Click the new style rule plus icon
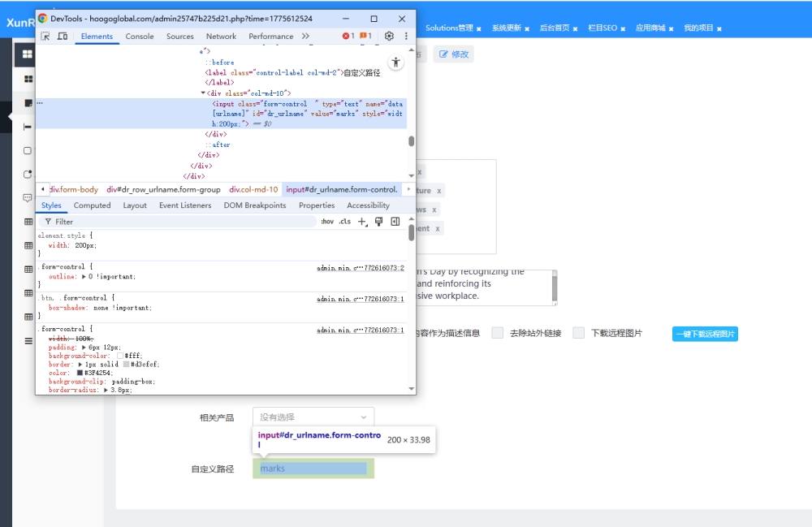812x527 pixels. coord(363,222)
